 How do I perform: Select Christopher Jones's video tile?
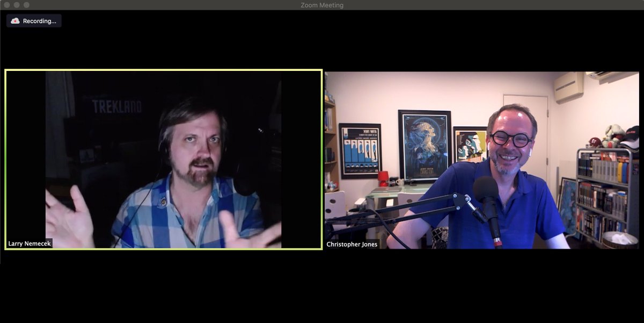pyautogui.click(x=481, y=160)
